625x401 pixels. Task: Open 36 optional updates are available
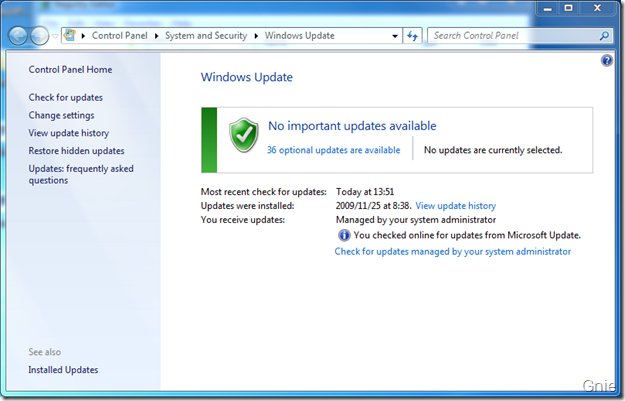[x=334, y=150]
